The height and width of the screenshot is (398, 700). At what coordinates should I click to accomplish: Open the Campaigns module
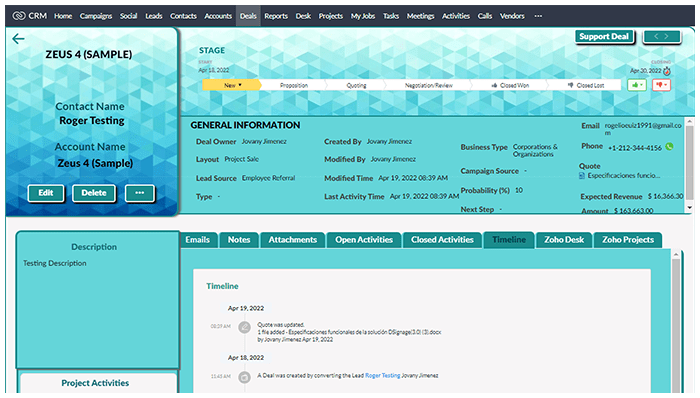[96, 16]
